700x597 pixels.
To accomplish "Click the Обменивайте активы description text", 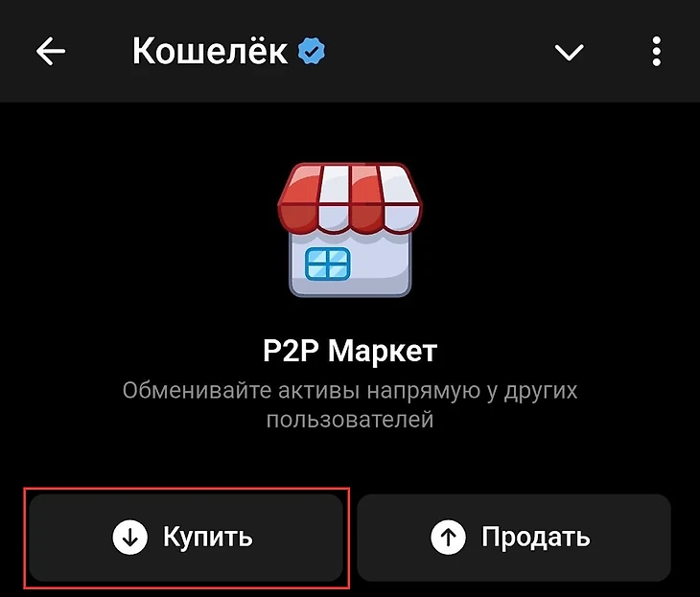I will pos(350,404).
